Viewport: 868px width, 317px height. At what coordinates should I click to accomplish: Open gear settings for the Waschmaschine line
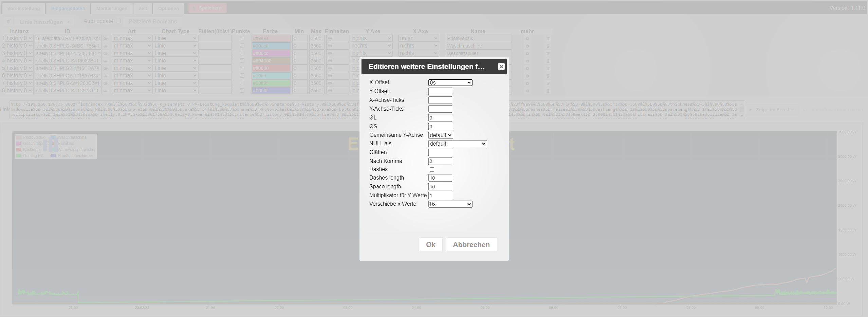click(x=527, y=46)
